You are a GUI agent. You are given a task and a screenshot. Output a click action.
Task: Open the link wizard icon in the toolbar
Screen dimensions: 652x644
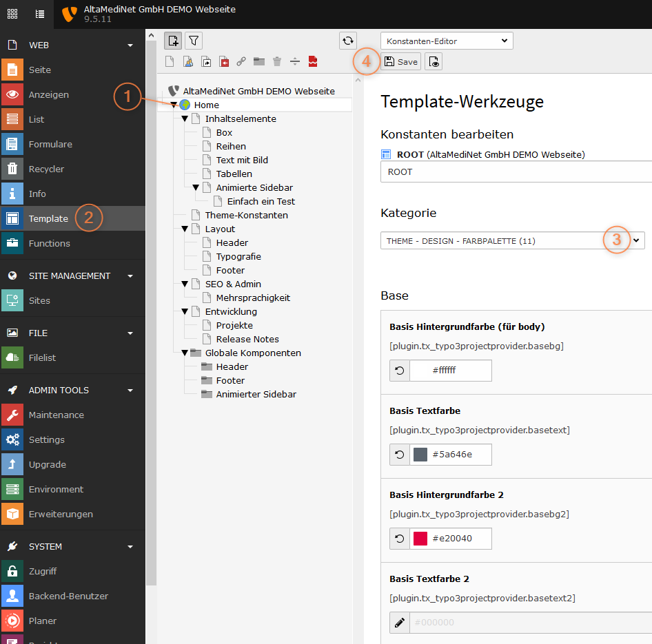coord(241,61)
